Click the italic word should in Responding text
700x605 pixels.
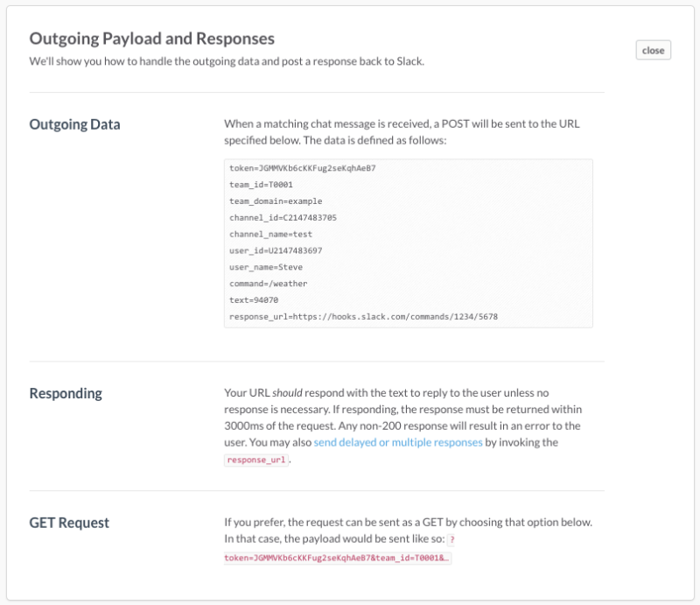coord(287,393)
